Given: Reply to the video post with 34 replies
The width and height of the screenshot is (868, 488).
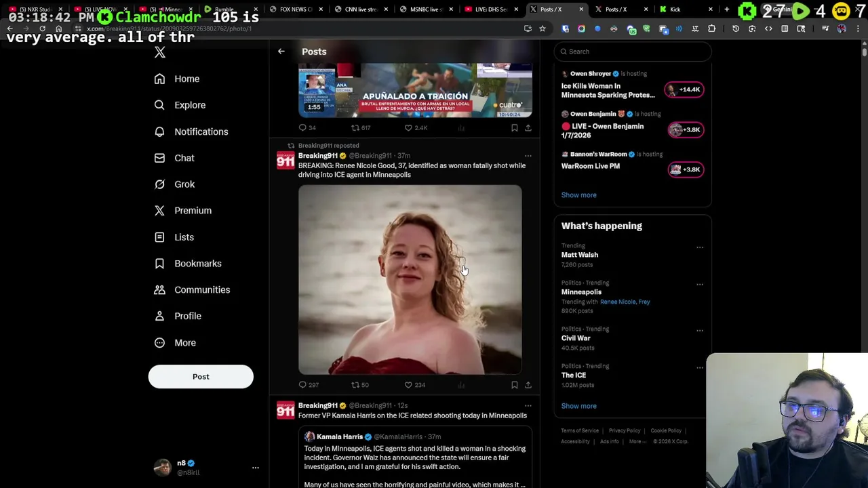Looking at the screenshot, I should (x=308, y=127).
